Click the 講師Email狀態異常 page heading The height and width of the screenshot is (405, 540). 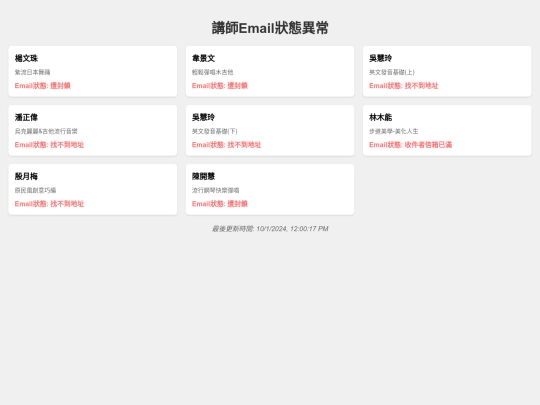click(x=270, y=28)
